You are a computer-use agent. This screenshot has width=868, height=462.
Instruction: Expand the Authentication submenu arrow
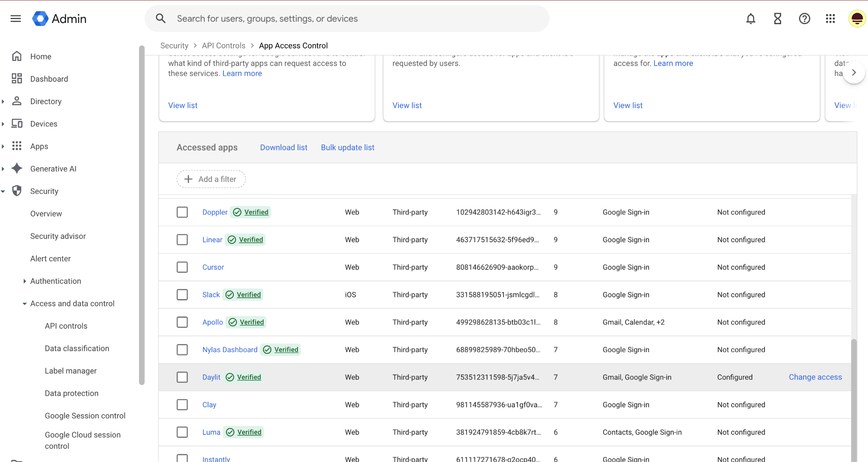point(25,281)
